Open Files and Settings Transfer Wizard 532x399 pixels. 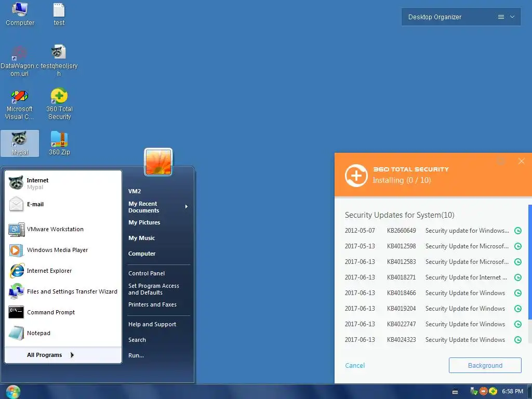63,291
